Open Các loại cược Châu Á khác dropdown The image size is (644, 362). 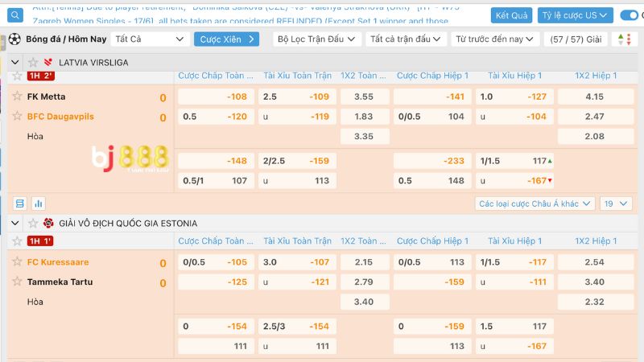(535, 204)
